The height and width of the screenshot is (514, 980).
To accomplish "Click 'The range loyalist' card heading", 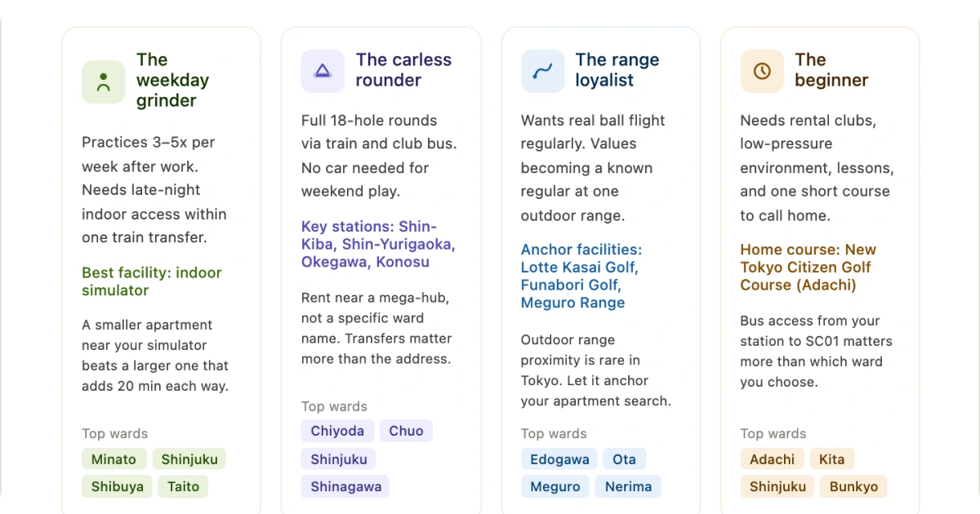I will click(618, 70).
